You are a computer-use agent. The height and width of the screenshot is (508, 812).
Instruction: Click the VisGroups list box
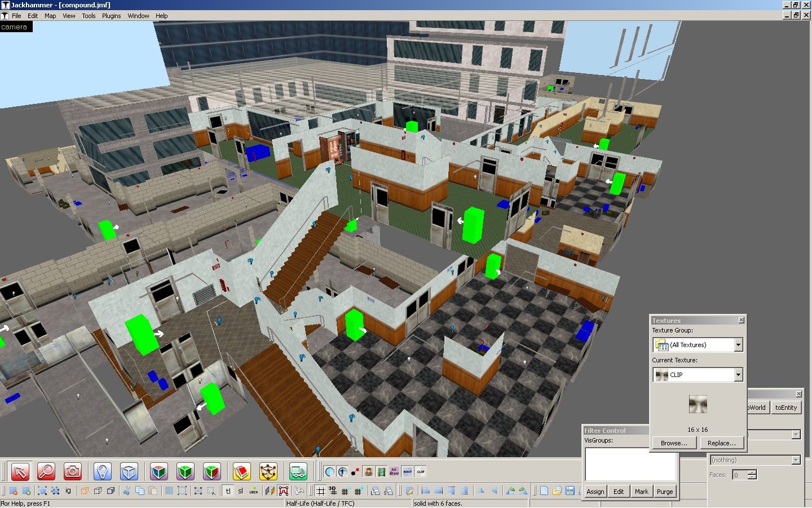pyautogui.click(x=630, y=464)
